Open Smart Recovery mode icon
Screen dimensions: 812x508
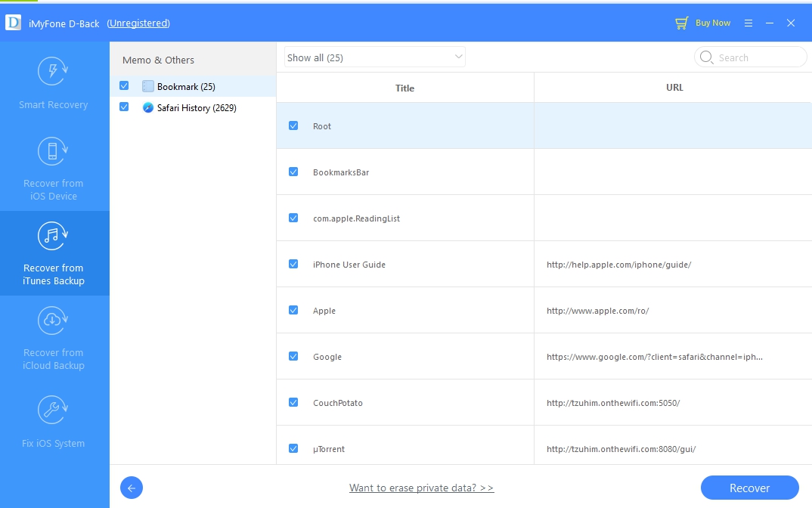(53, 72)
